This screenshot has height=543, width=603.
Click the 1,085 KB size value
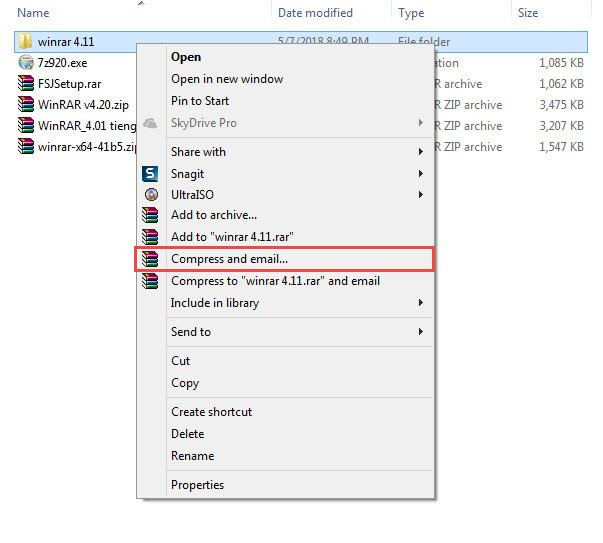coord(561,63)
